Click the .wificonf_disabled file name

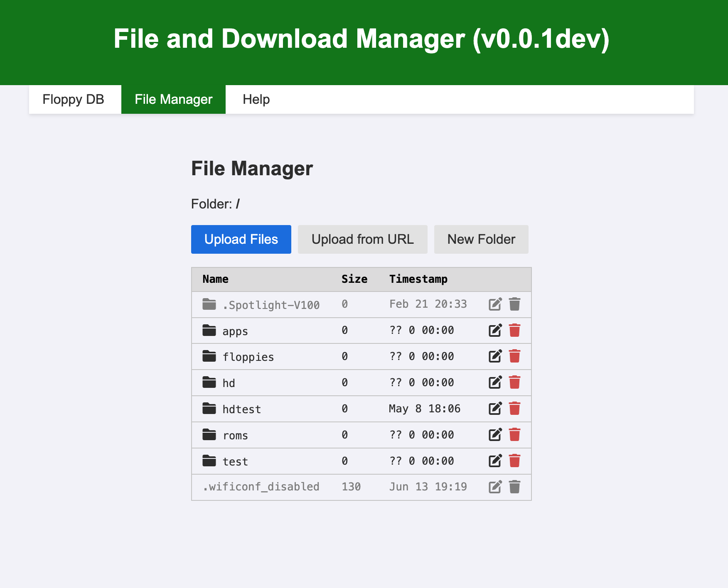[x=261, y=487]
